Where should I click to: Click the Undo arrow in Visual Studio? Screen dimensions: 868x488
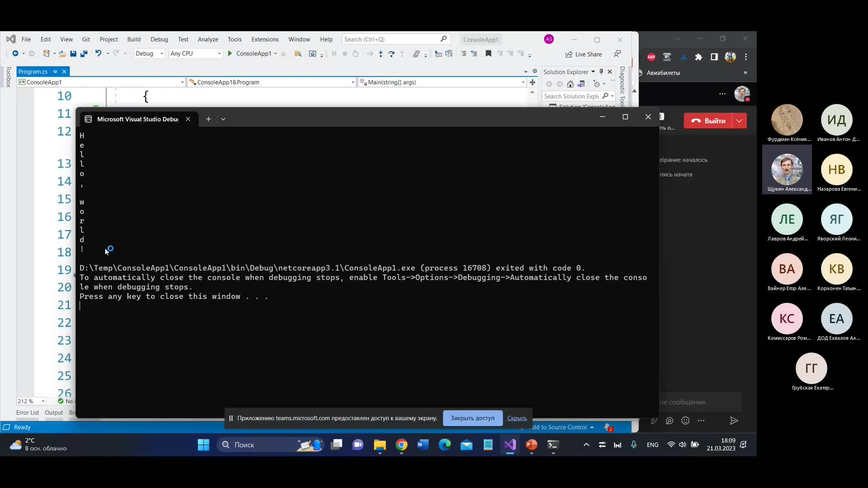pyautogui.click(x=98, y=53)
